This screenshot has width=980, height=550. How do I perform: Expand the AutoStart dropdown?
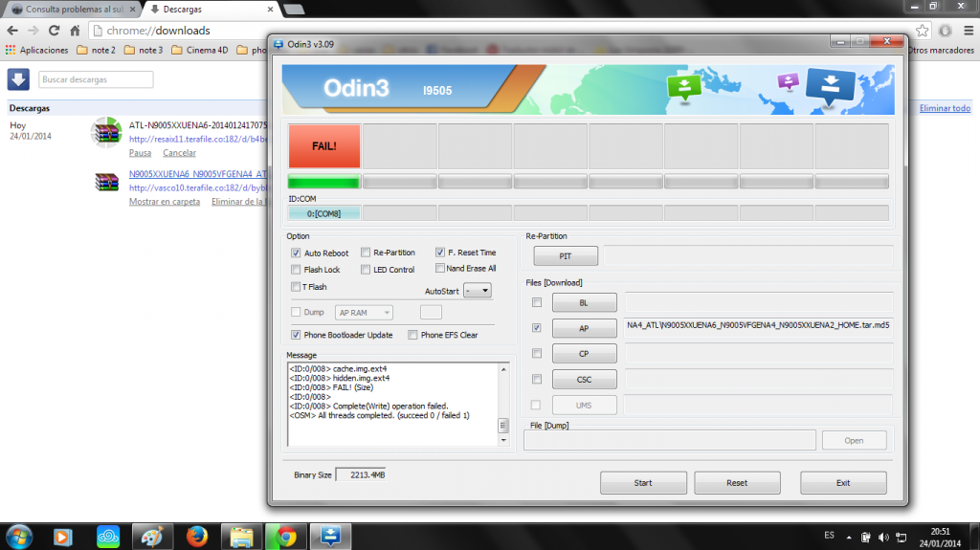tap(477, 291)
